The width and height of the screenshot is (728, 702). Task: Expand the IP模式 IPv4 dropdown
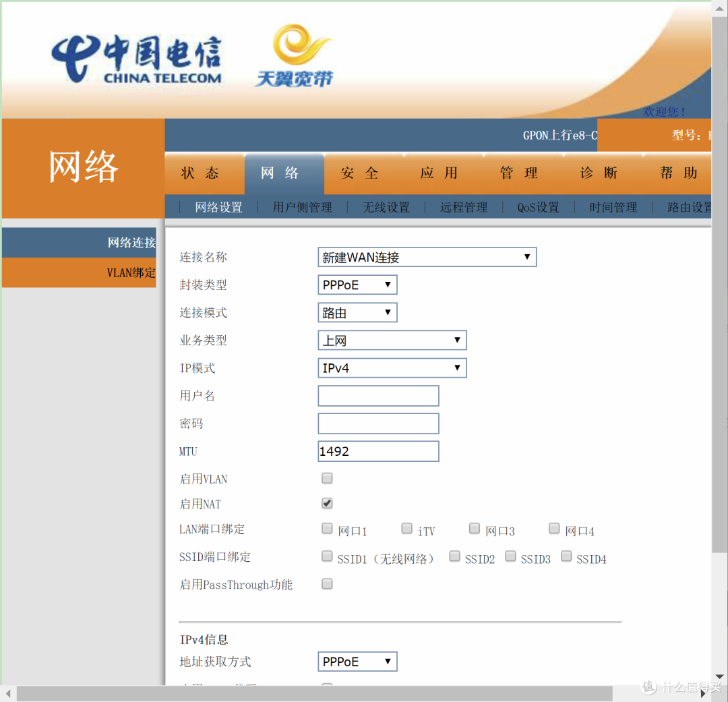click(392, 368)
